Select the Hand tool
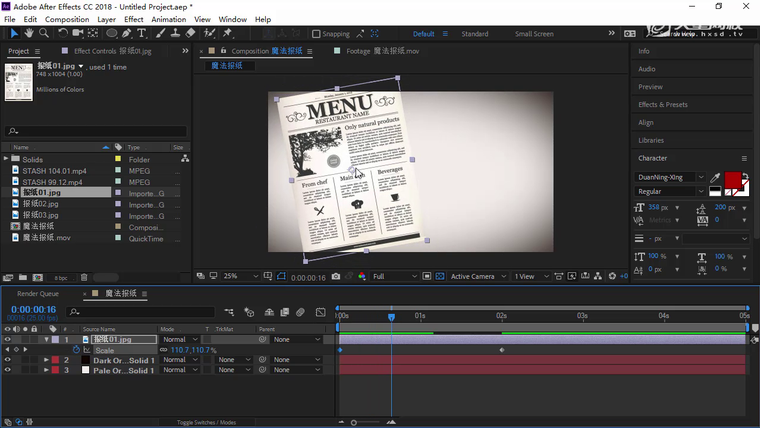The image size is (760, 428). tap(30, 33)
